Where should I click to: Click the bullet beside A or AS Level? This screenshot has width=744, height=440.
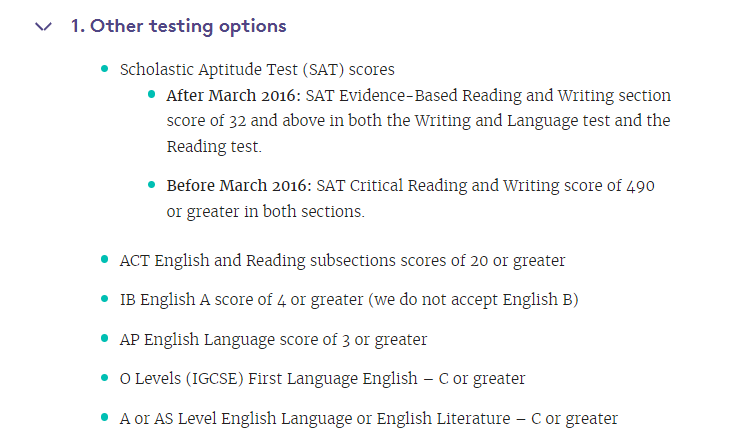pos(105,418)
